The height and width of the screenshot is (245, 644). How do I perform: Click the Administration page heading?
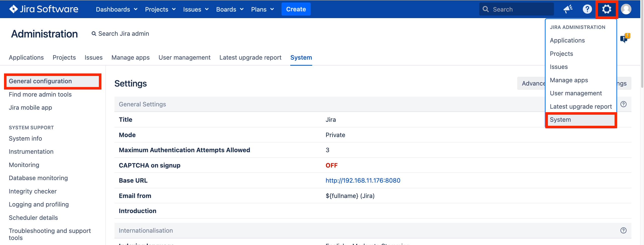coord(45,34)
